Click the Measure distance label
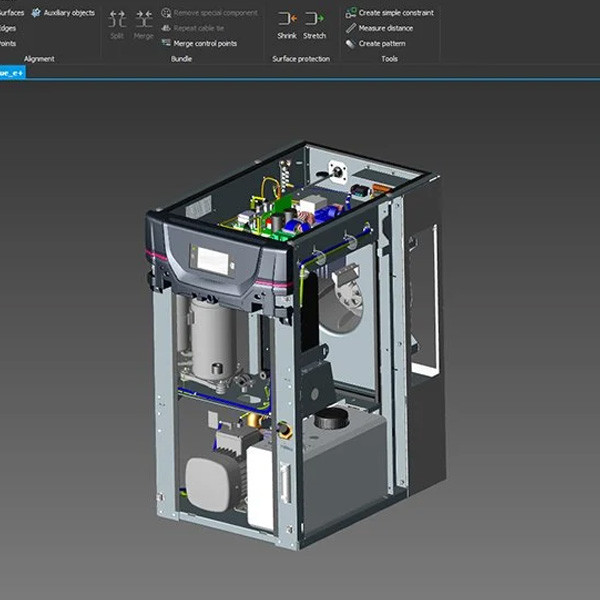600x600 pixels. (386, 28)
